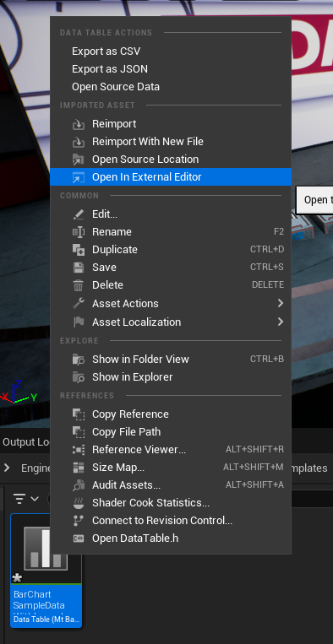Expand the Asset Actions submenu arrow

pos(281,303)
